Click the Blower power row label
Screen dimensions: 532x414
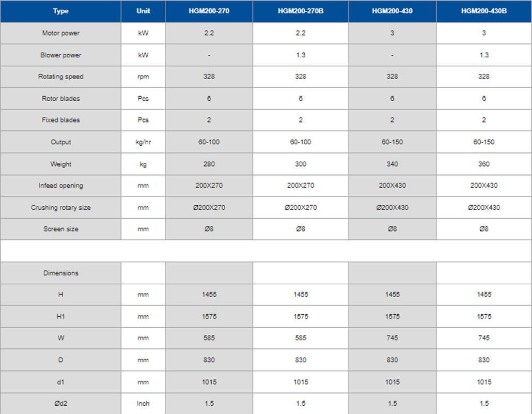pyautogui.click(x=61, y=55)
